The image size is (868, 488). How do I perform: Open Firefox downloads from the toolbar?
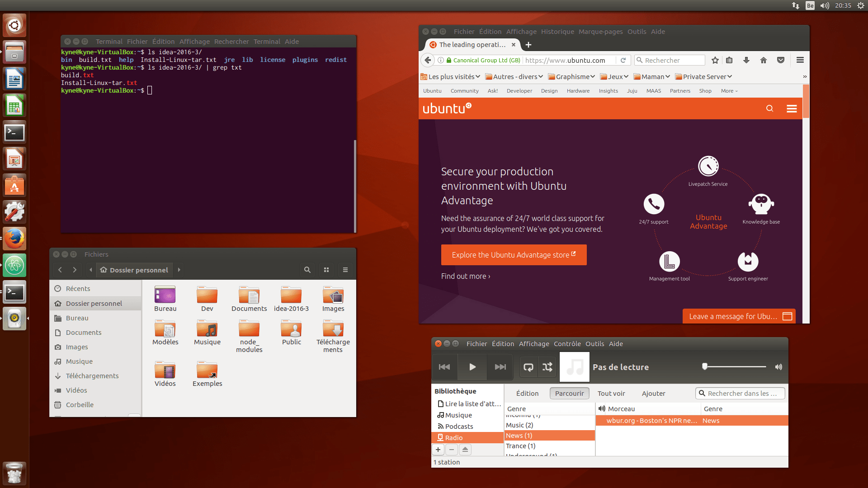(746, 60)
